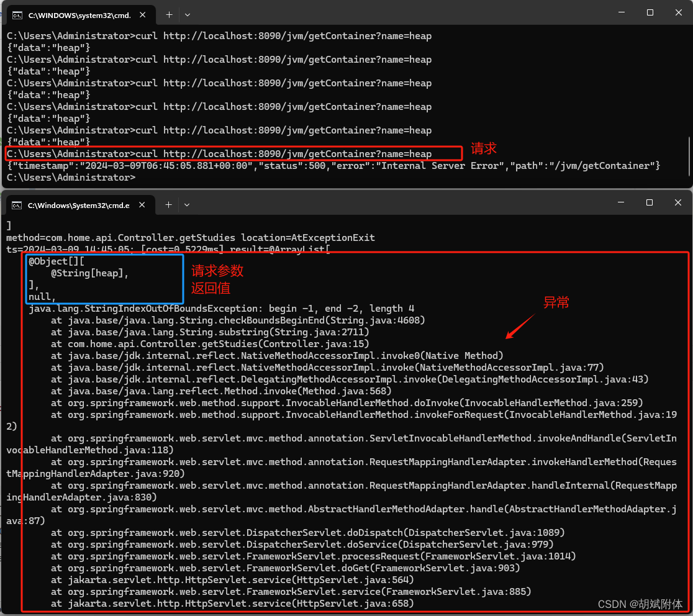Click the InvocableHandlerMethod.doInvoke stack line
Viewport: 693px width, 616px height.
(346, 403)
